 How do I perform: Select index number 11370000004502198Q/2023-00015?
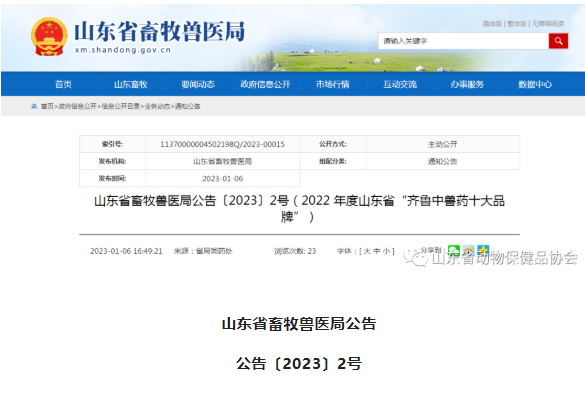coord(222,144)
